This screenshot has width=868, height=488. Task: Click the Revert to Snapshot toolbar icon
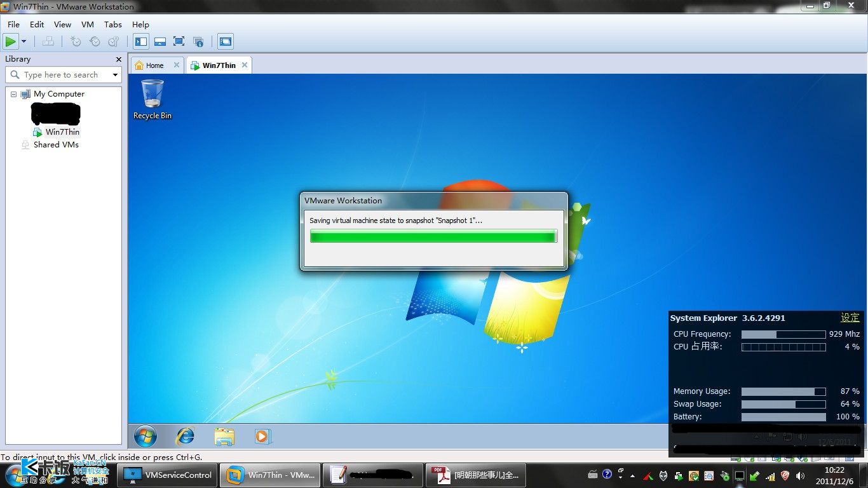click(x=95, y=41)
